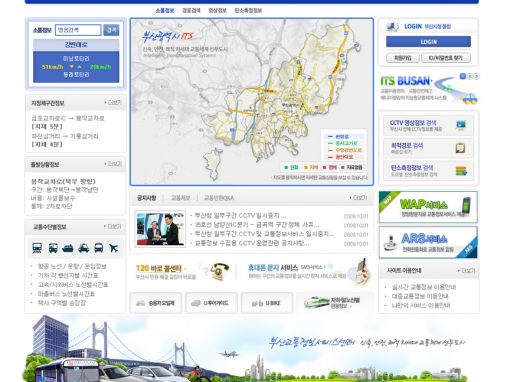The image size is (510, 382).
Task: Open 탄소측정정보 in top navigation
Action: pos(248,11)
